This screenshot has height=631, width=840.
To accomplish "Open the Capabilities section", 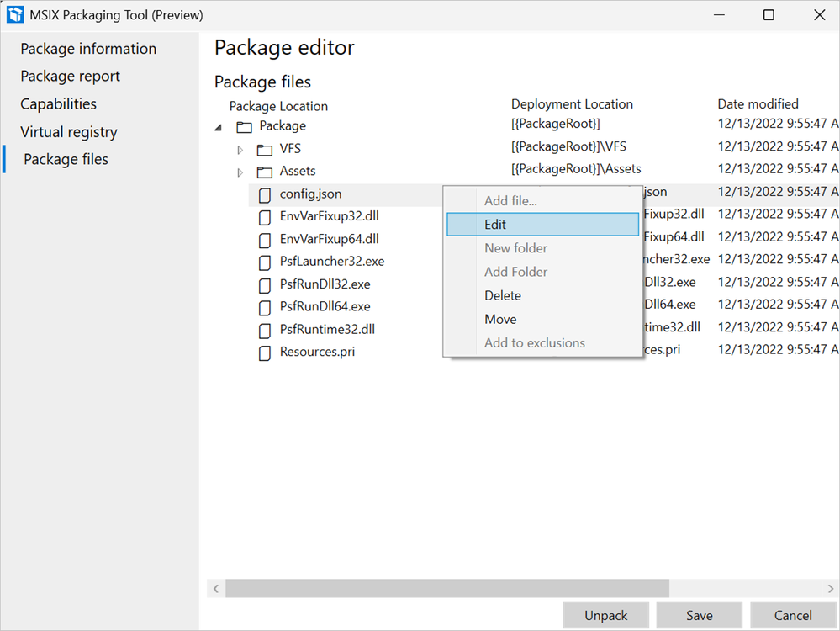I will pos(58,104).
